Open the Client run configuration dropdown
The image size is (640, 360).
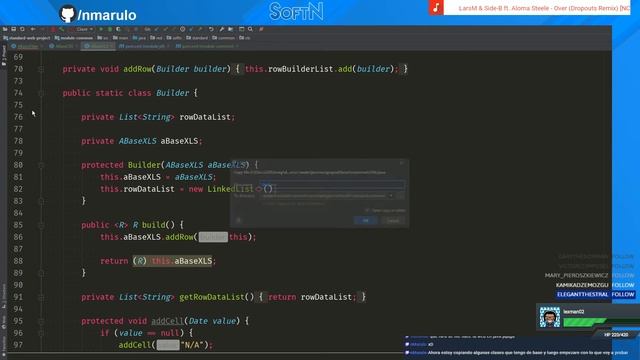click(x=83, y=29)
